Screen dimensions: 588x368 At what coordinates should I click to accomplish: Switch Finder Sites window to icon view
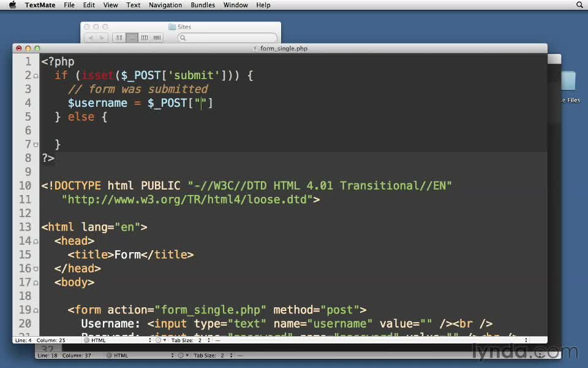point(119,37)
